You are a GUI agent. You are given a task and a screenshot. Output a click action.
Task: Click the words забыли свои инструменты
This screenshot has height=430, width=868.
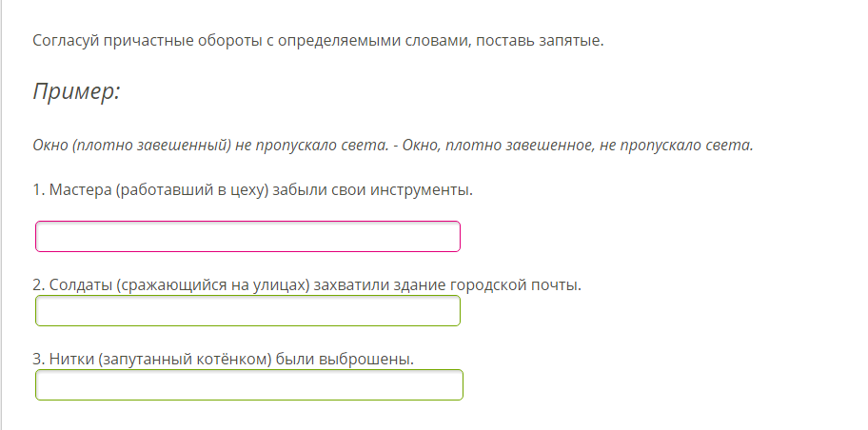372,190
